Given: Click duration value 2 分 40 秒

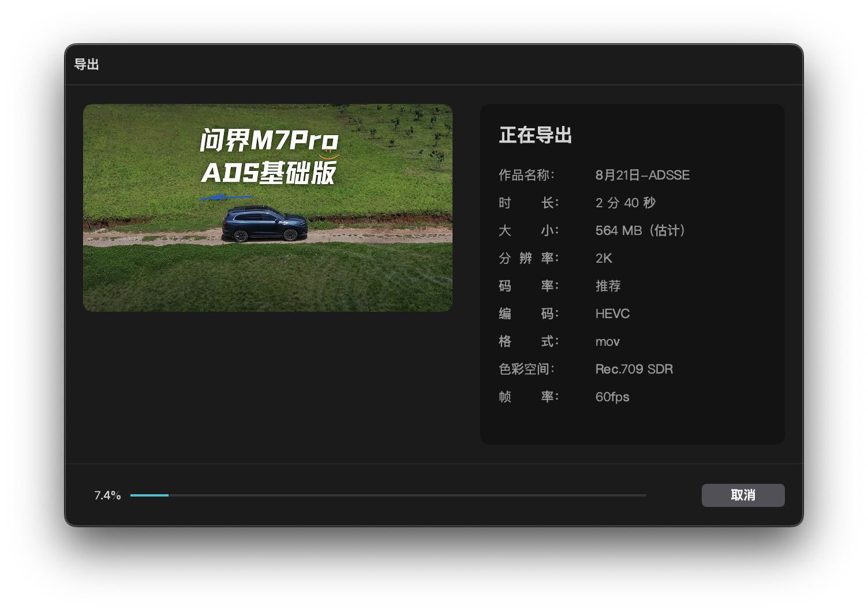Looking at the screenshot, I should pos(626,203).
